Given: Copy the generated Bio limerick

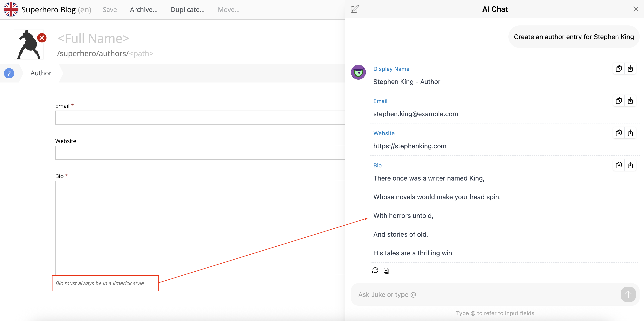Looking at the screenshot, I should 619,165.
